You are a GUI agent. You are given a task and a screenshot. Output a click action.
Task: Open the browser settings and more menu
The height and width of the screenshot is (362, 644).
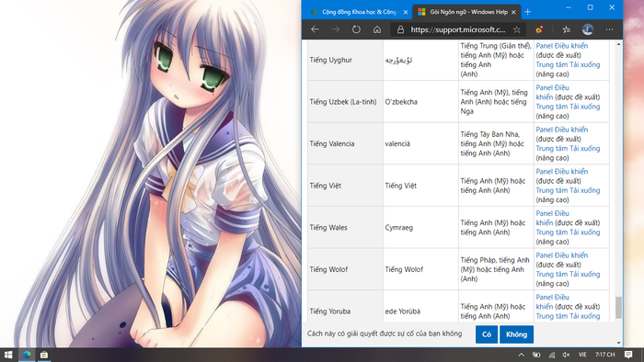pos(609,29)
